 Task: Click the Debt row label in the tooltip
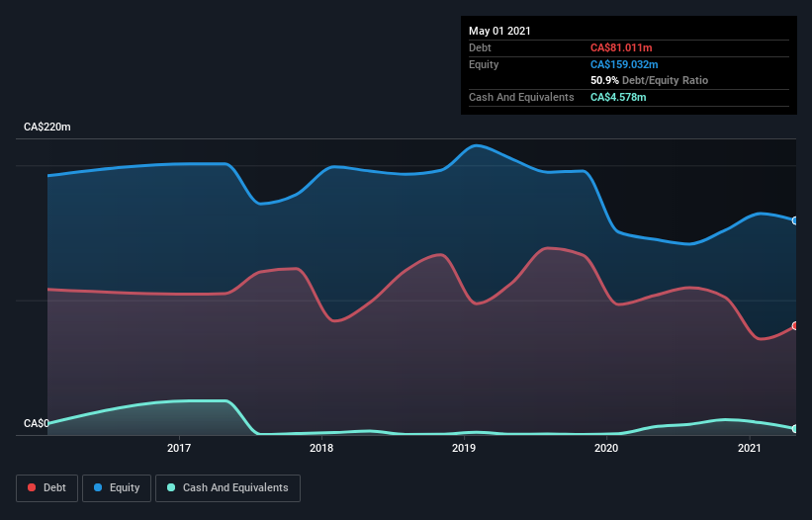[480, 47]
